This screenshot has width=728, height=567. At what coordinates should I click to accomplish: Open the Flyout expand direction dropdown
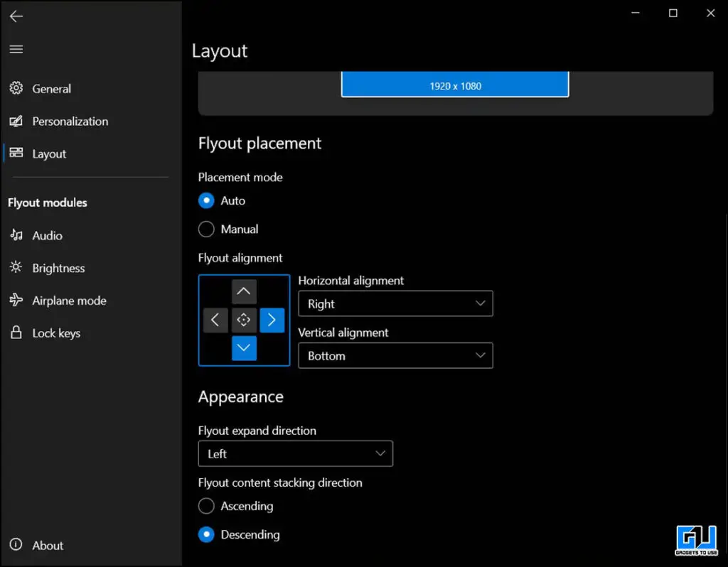pyautogui.click(x=295, y=453)
